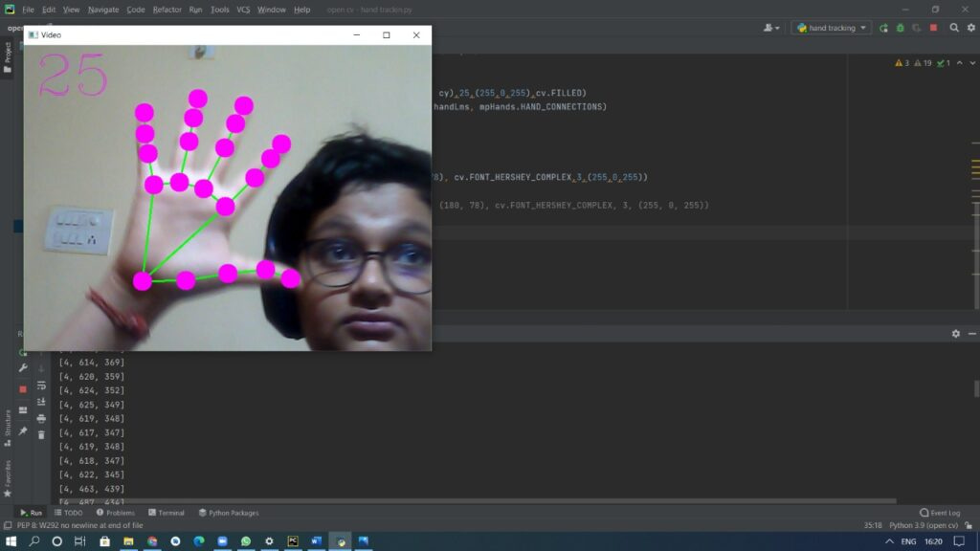This screenshot has height=551, width=980.
Task: Switch to the Python Packages tab
Action: point(227,512)
